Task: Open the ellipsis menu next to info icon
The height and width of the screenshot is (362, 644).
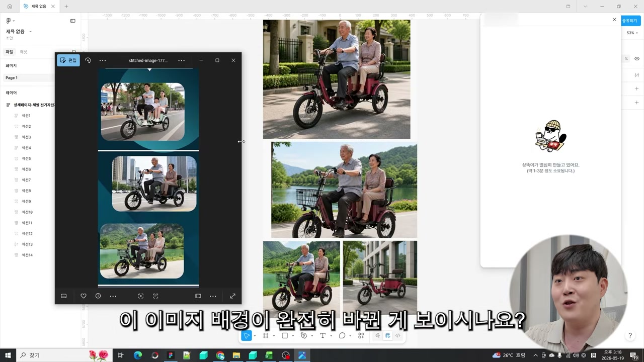Action: [x=113, y=296]
